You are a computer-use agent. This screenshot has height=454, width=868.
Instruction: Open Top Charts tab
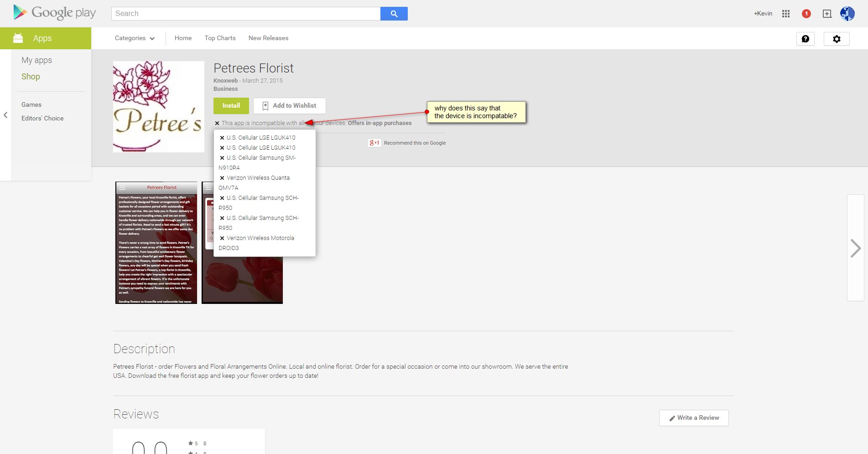click(220, 38)
